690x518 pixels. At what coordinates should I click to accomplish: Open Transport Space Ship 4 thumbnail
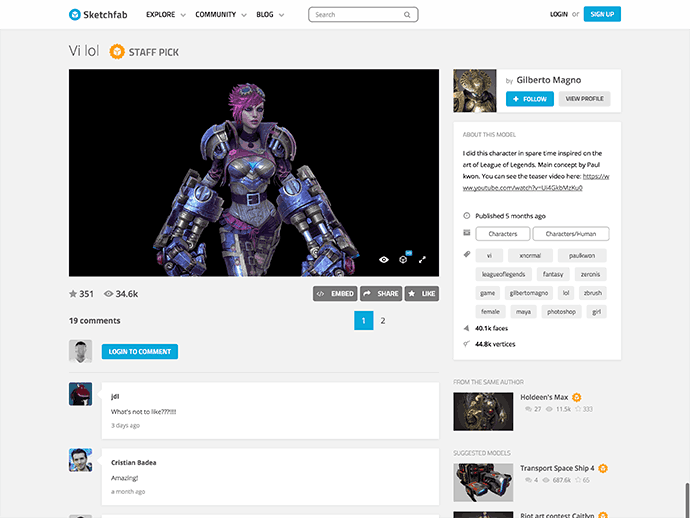coord(483,482)
